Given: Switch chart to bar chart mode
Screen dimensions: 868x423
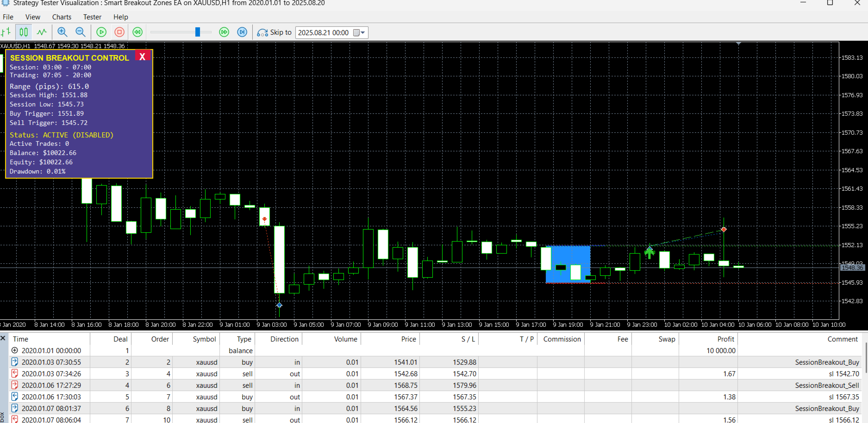Looking at the screenshot, I should (6, 32).
